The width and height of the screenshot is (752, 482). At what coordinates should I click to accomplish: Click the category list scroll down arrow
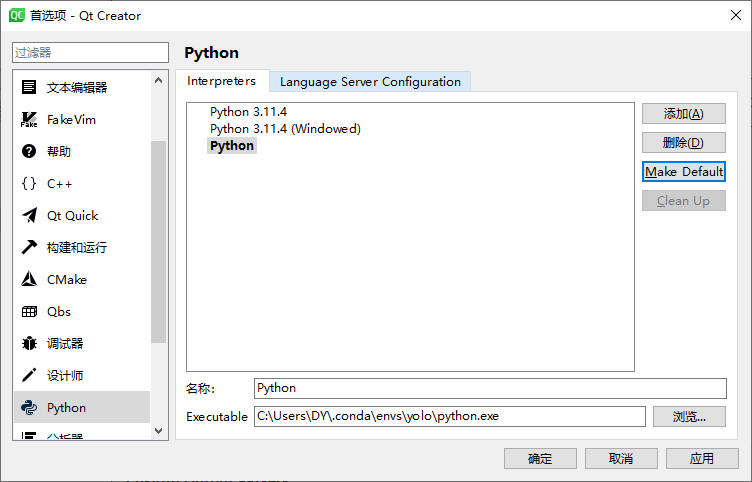point(159,431)
